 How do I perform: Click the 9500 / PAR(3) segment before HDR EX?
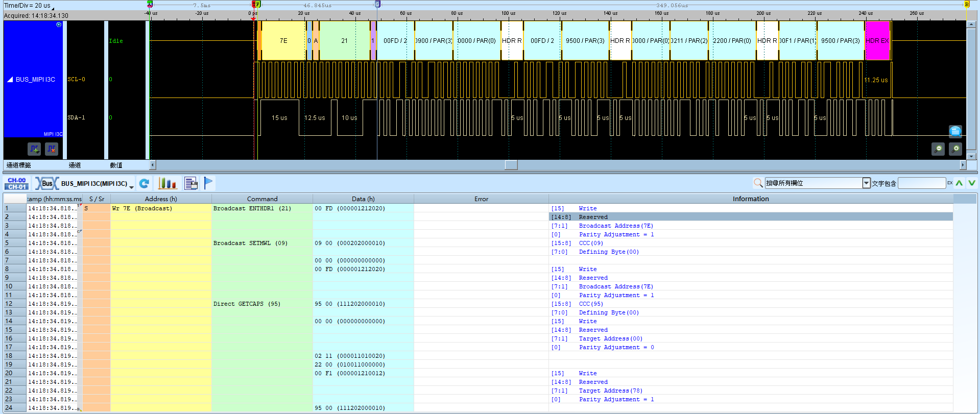840,40
